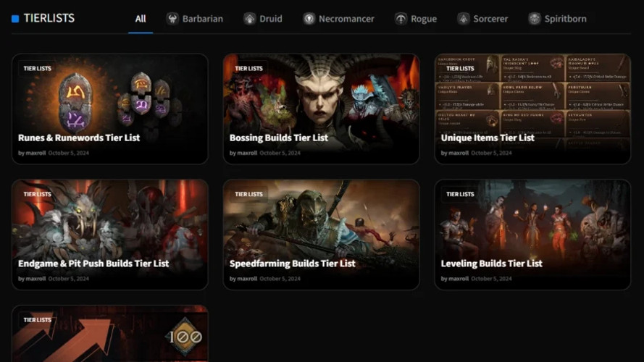Image resolution: width=644 pixels, height=362 pixels.
Task: Click the Barbarian class icon
Action: click(172, 19)
